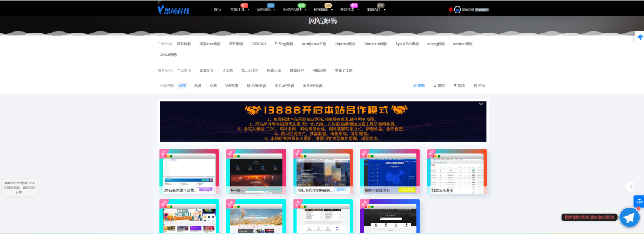Open the 红盟云卡发卡 resource thumbnail
The image size is (644, 234).
(457, 171)
